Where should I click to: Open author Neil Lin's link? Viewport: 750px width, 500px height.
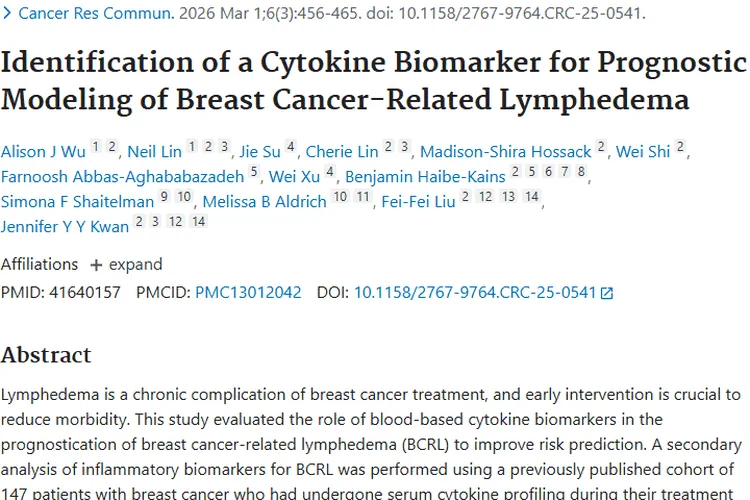tap(154, 152)
